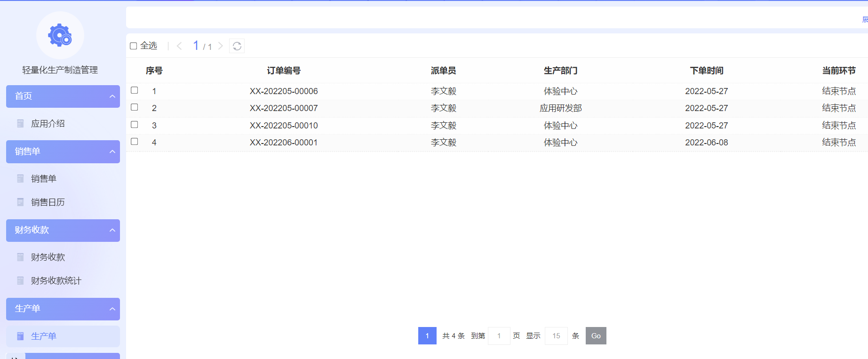Click the gear logo icon above the app title

pyautogui.click(x=60, y=35)
